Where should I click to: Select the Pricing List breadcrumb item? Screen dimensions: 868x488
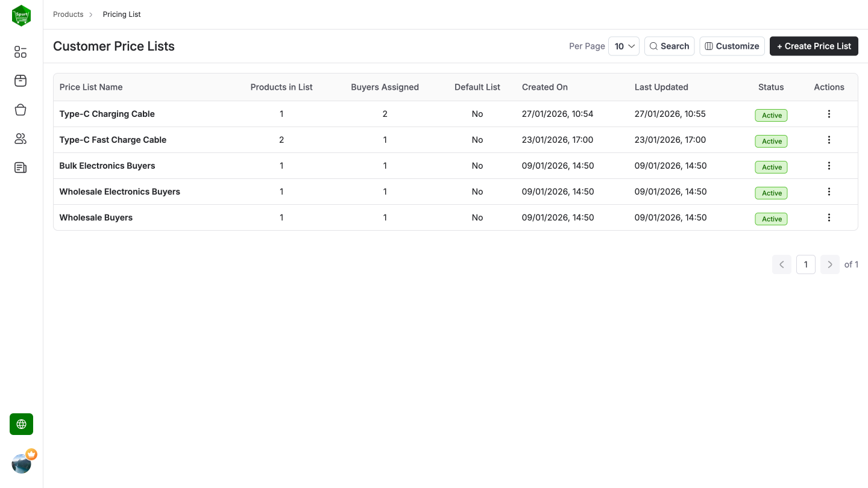click(121, 14)
